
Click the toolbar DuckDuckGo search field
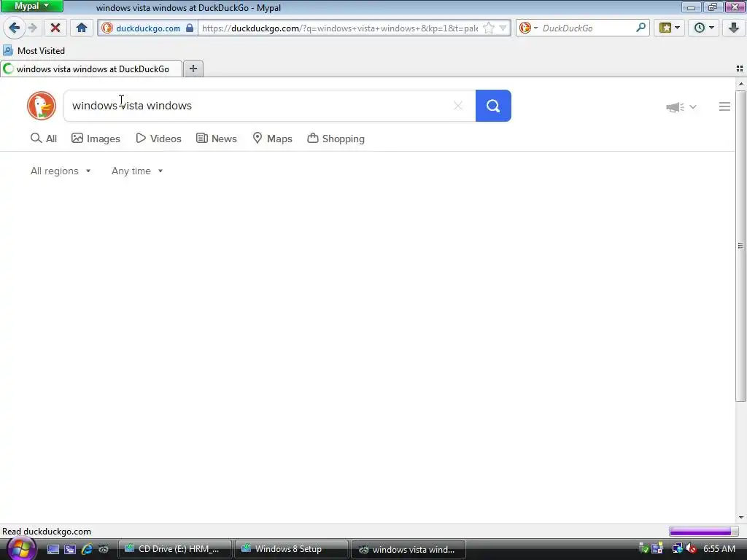pyautogui.click(x=587, y=28)
